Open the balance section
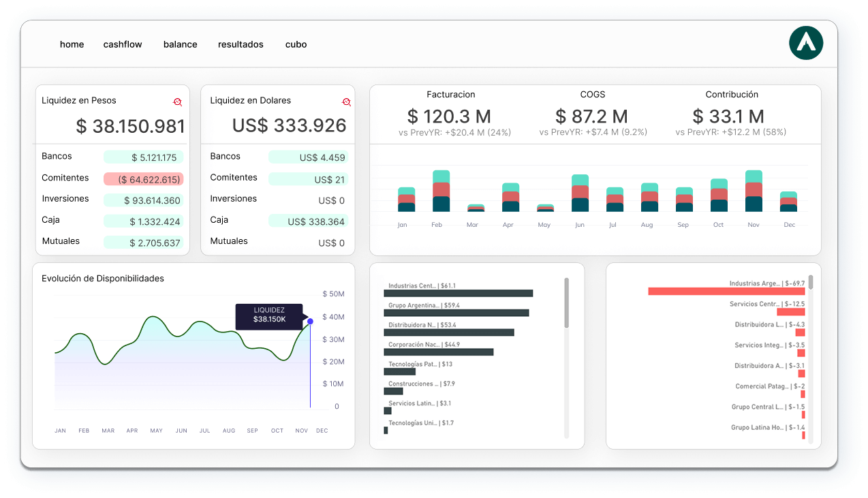868x498 pixels. (x=180, y=44)
